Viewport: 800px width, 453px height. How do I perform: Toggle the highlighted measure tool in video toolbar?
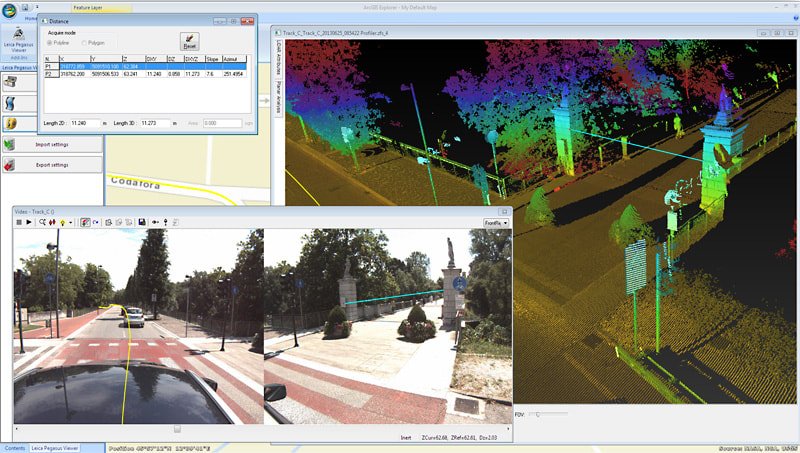pos(85,222)
